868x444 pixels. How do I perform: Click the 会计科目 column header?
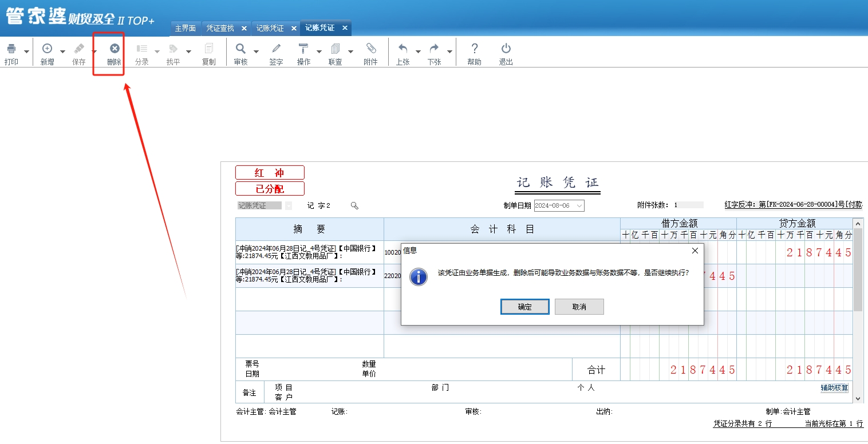tap(502, 229)
